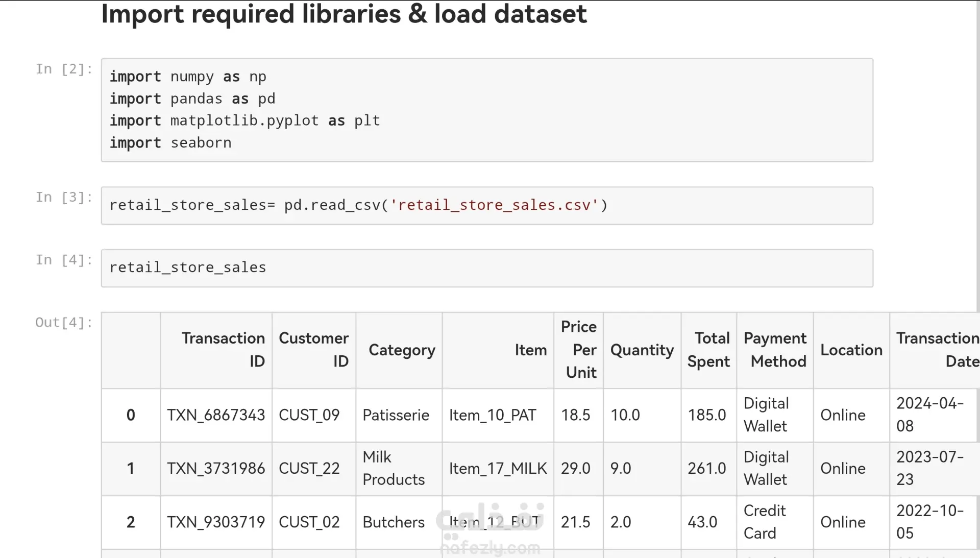The width and height of the screenshot is (980, 558).
Task: Click the Credit Card payment cell
Action: tap(775, 522)
